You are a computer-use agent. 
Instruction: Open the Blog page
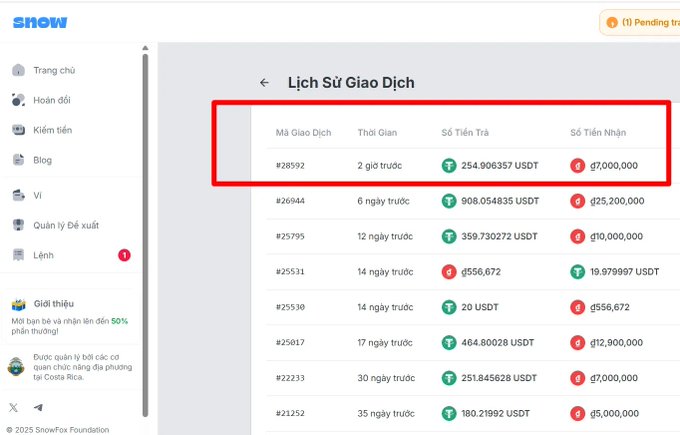[42, 160]
